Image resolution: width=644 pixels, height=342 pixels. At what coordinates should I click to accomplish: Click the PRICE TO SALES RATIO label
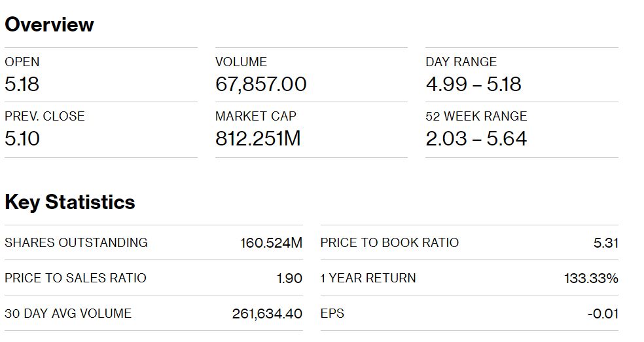75,278
